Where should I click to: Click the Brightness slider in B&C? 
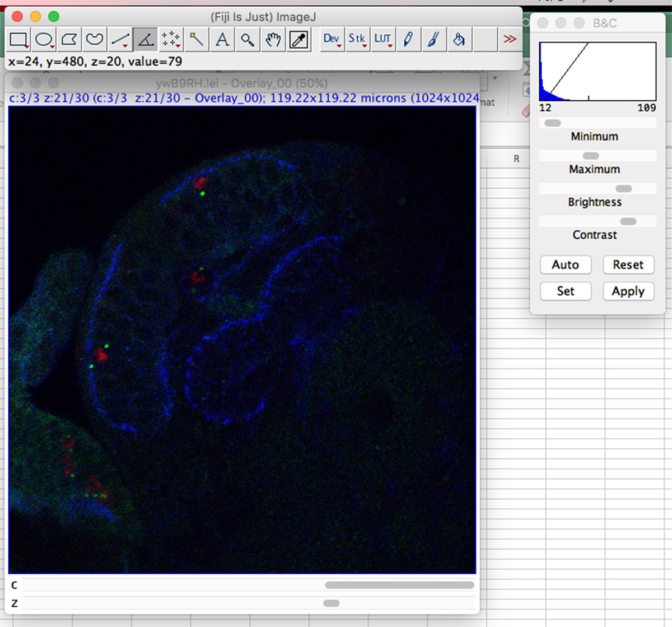[598, 188]
